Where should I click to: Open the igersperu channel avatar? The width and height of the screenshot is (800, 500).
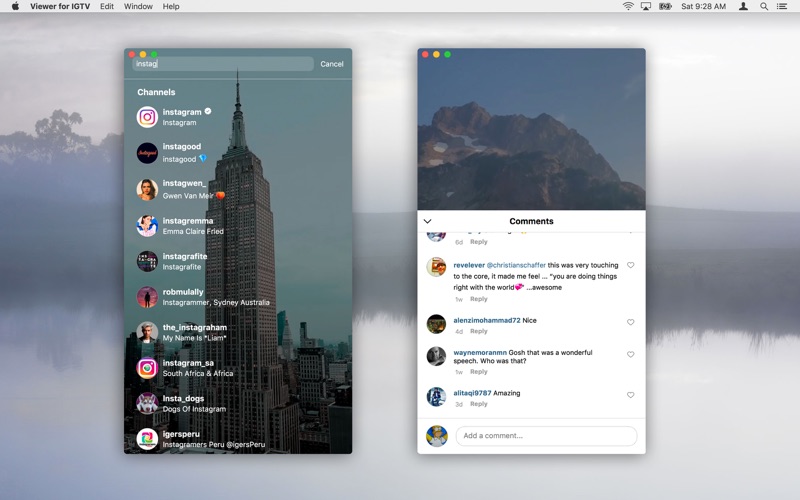[x=147, y=439]
